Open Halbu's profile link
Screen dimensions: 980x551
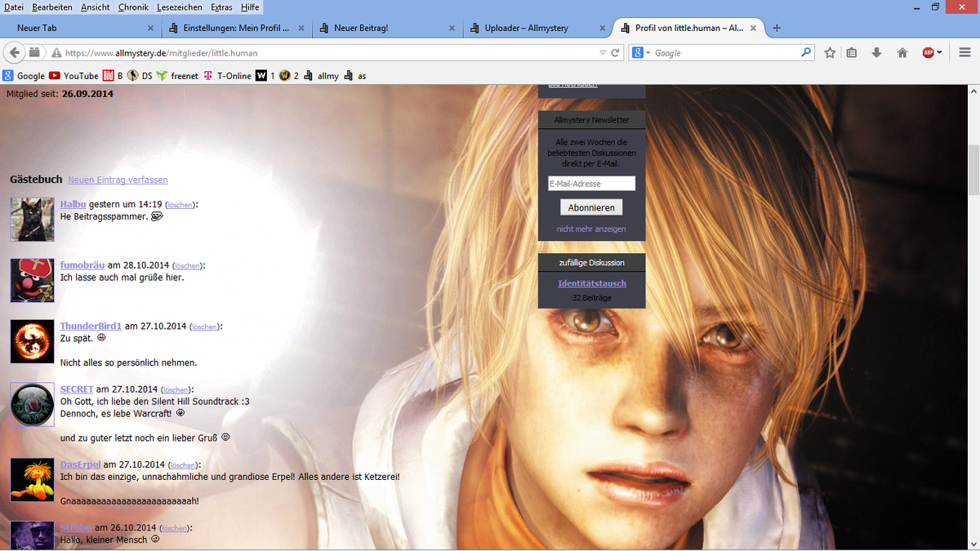pyautogui.click(x=73, y=204)
